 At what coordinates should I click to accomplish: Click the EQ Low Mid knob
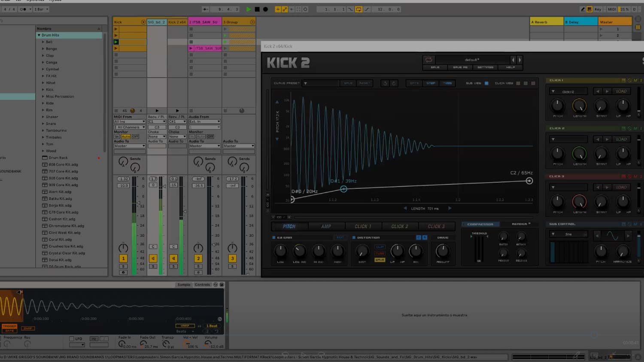(299, 251)
